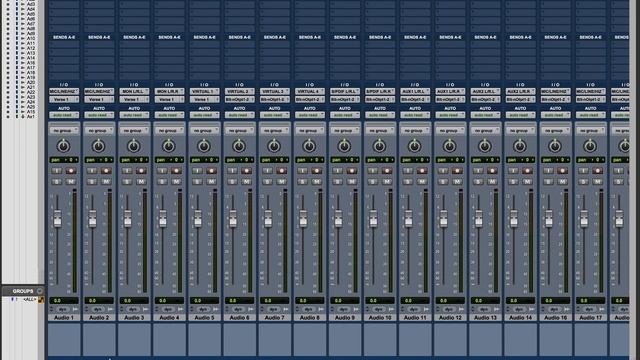Click the output window icon on Audio 2

point(110,310)
